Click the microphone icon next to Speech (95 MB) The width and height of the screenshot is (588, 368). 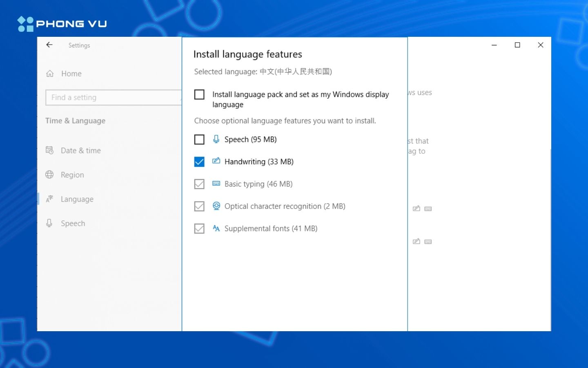tap(216, 139)
